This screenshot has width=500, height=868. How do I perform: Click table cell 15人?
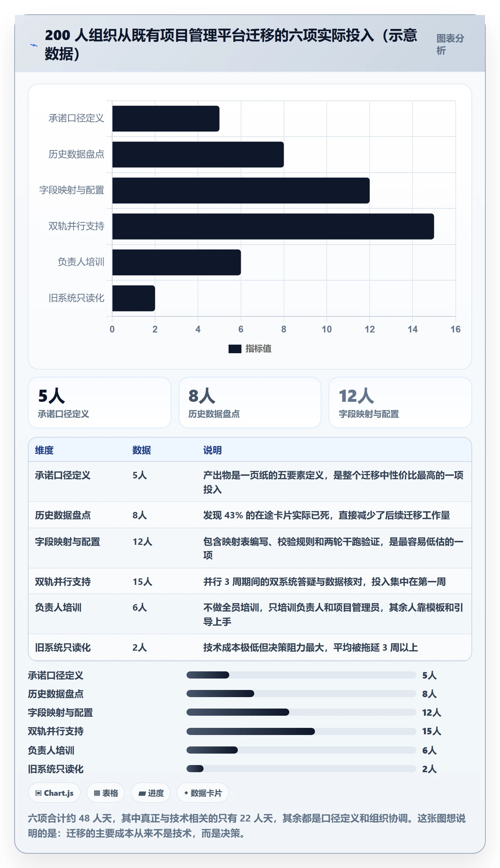[x=142, y=582]
